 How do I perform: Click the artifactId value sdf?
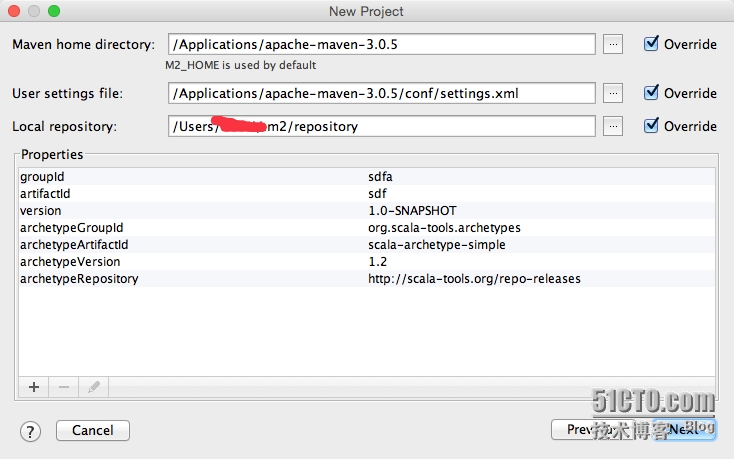[x=377, y=193]
